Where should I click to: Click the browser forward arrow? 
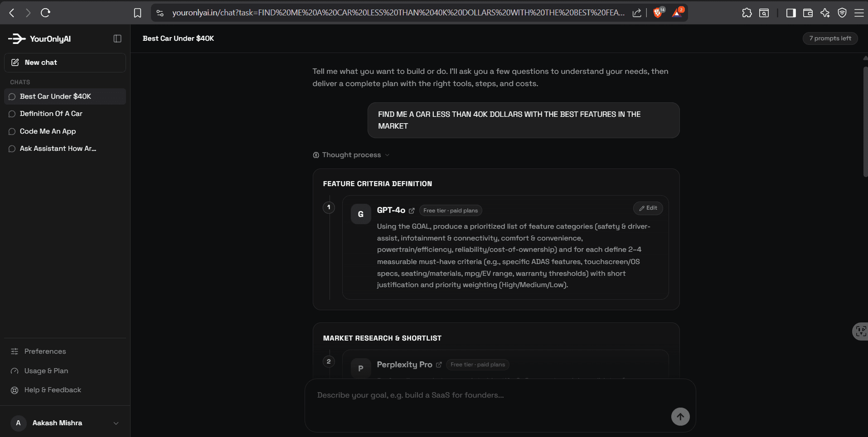tap(29, 13)
